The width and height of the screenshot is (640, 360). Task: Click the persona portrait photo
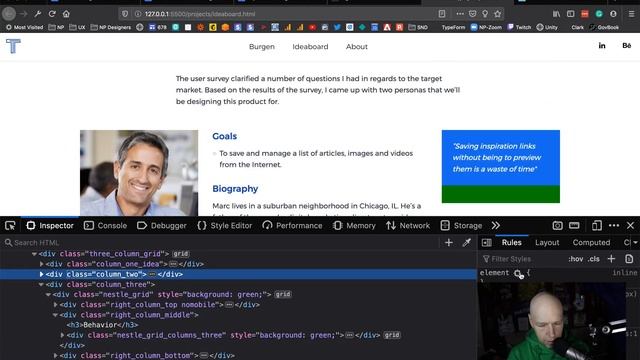(139, 173)
